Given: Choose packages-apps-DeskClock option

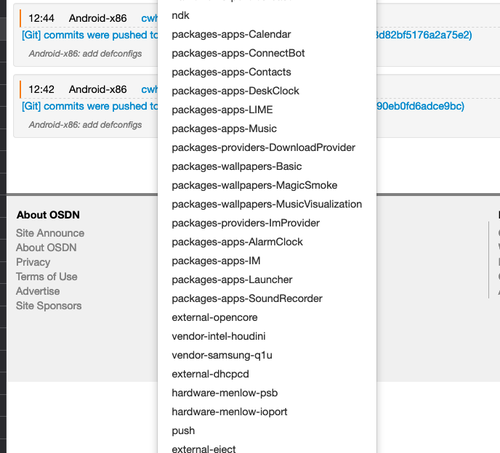Looking at the screenshot, I should (x=267, y=91).
